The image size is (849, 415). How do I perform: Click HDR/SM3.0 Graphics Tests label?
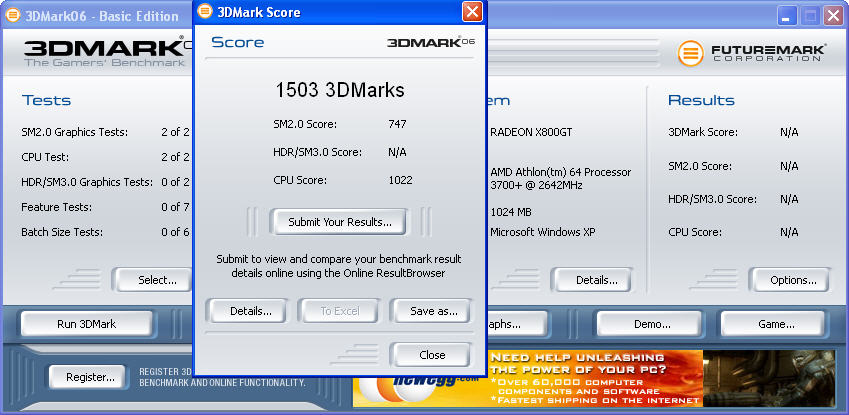click(87, 182)
